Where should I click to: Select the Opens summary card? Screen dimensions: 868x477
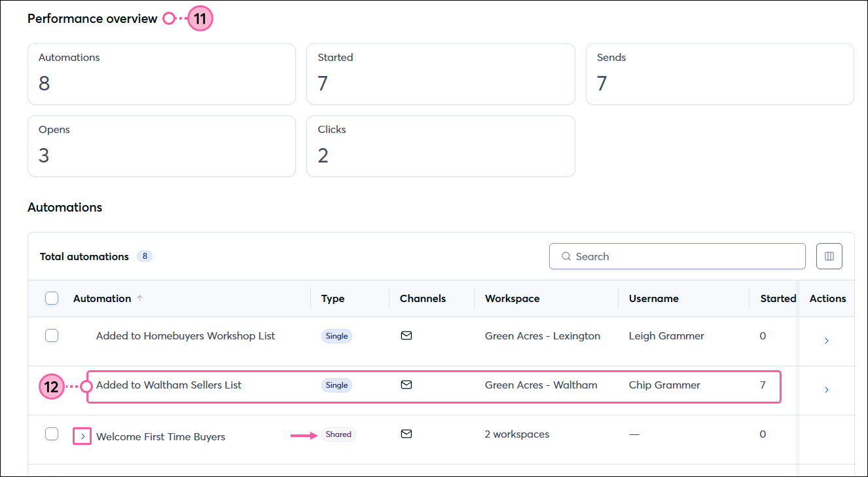[x=162, y=146]
